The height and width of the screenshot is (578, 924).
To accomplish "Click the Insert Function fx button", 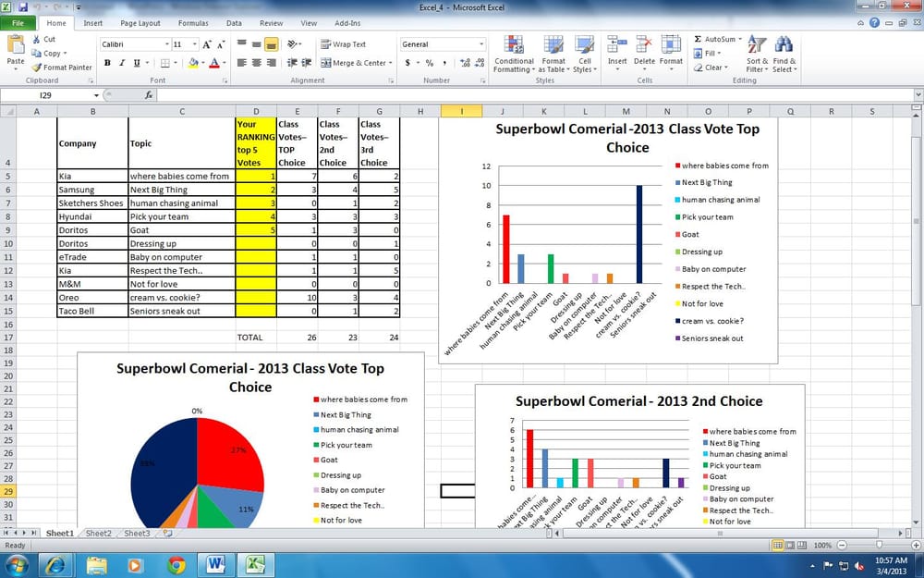I will click(149, 95).
